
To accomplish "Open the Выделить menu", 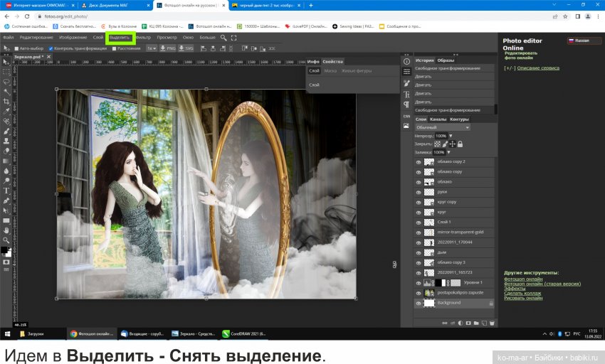I will 120,38.
